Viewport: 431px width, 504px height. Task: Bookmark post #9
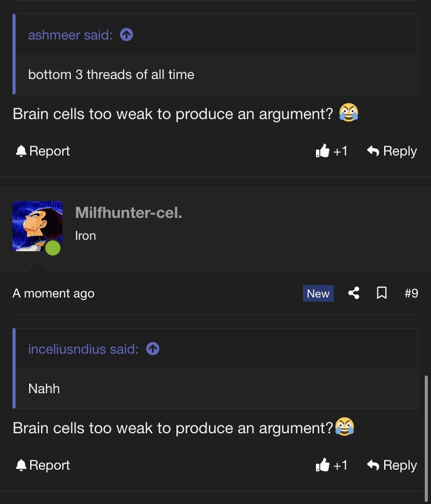[x=382, y=293]
